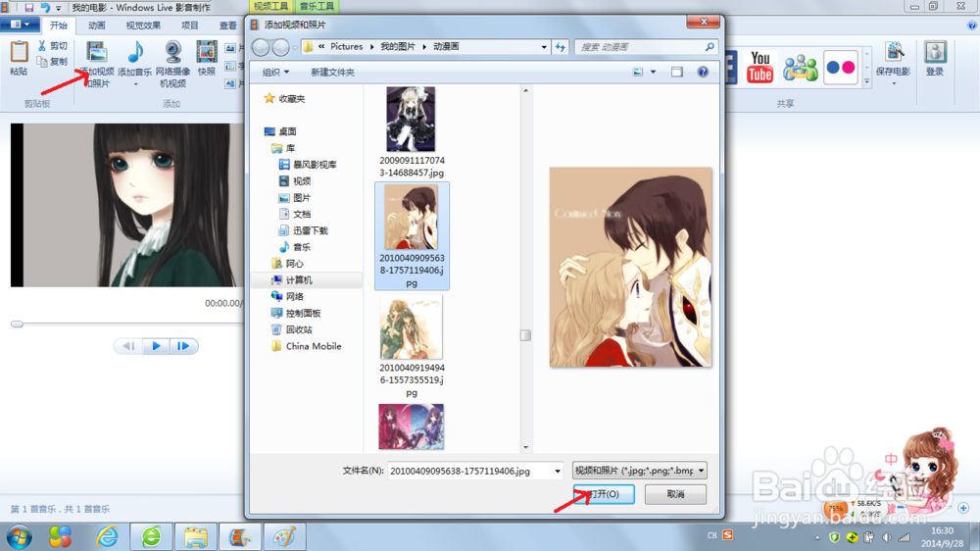Click Pictures in the address breadcrumb
The height and width of the screenshot is (551, 980).
click(x=346, y=47)
